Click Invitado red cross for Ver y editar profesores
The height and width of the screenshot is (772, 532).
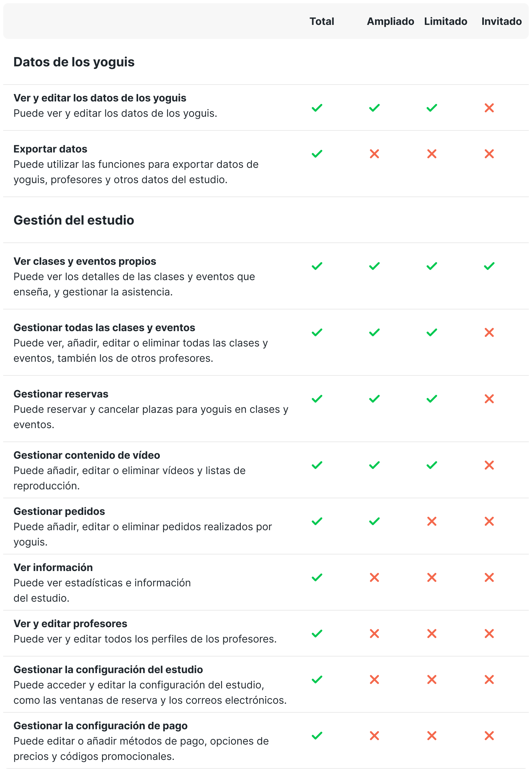pyautogui.click(x=489, y=633)
